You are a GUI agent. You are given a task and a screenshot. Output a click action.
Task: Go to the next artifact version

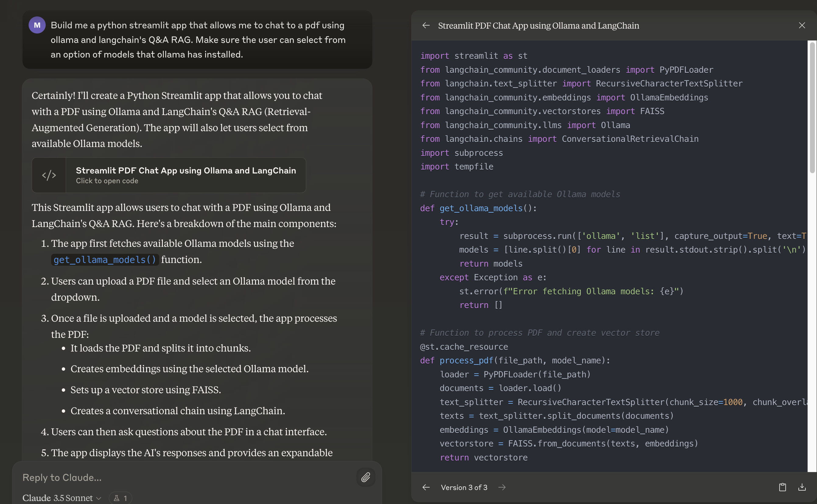tap(502, 487)
